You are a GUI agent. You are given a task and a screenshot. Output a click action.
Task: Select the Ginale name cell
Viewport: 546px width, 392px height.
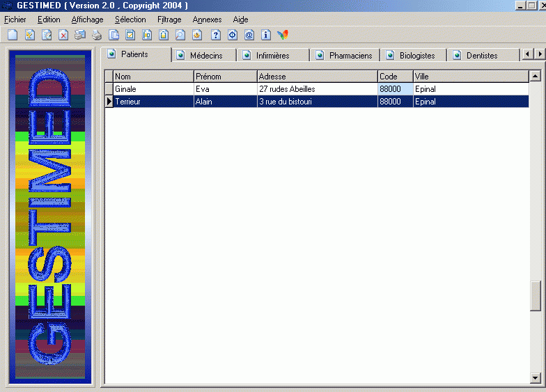point(153,89)
